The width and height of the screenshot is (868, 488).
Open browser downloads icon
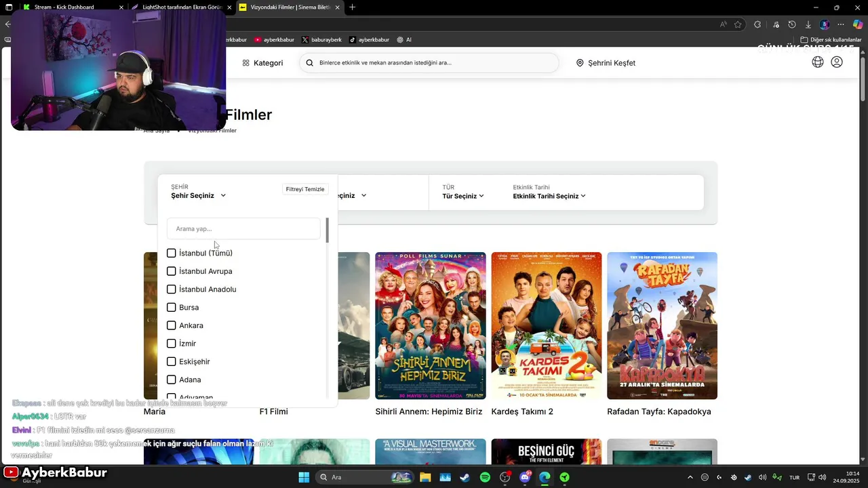[x=808, y=24]
